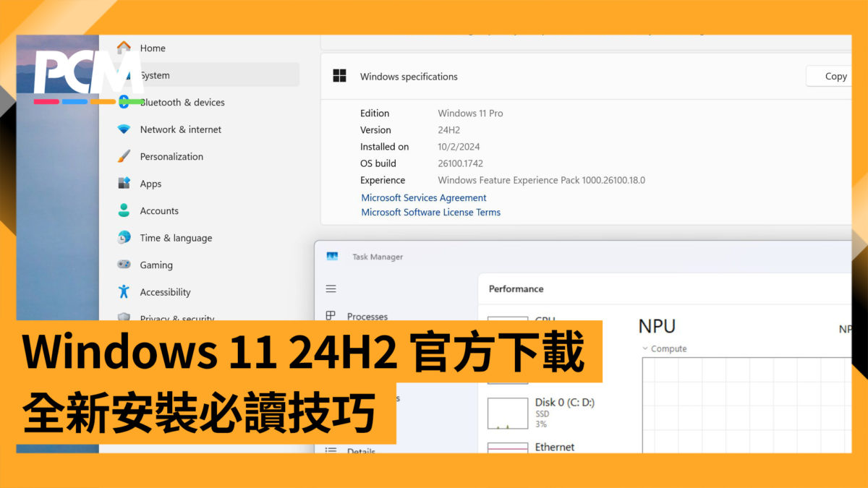868x488 pixels.
Task: Toggle the Task Manager navigation hamburger menu
Action: click(331, 288)
